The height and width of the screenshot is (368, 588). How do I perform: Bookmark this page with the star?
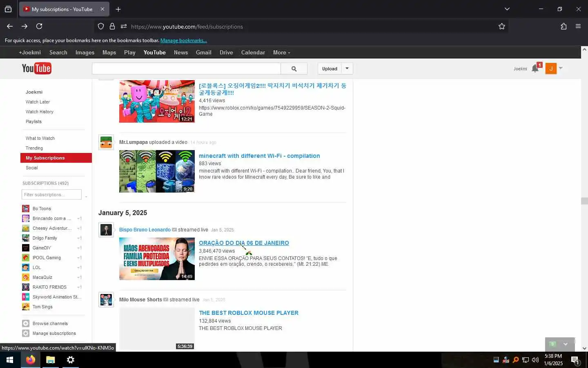(x=502, y=26)
